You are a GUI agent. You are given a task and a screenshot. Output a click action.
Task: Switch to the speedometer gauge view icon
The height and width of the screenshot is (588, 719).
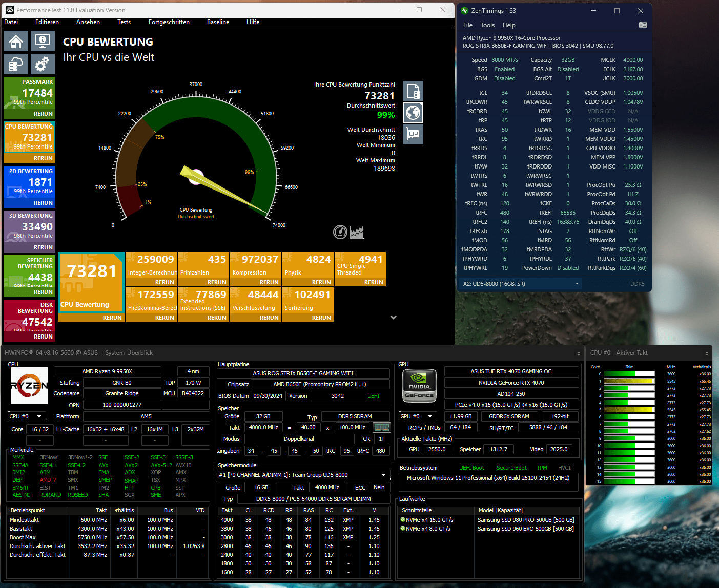340,232
